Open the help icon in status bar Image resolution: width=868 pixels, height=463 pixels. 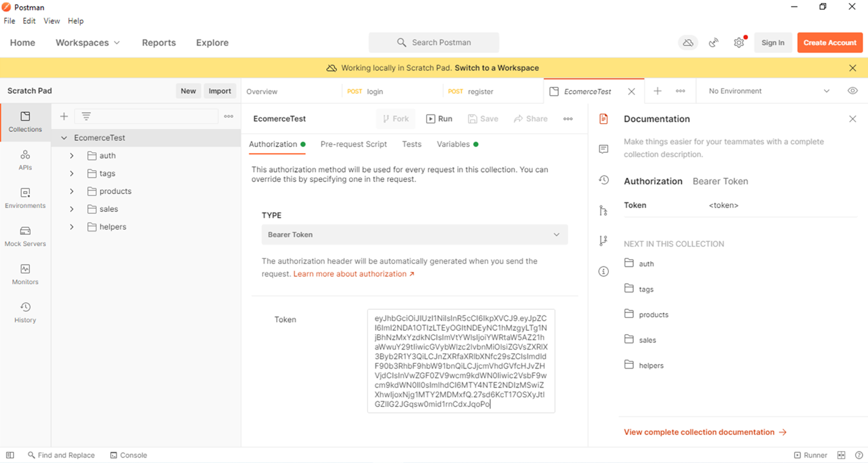click(859, 455)
